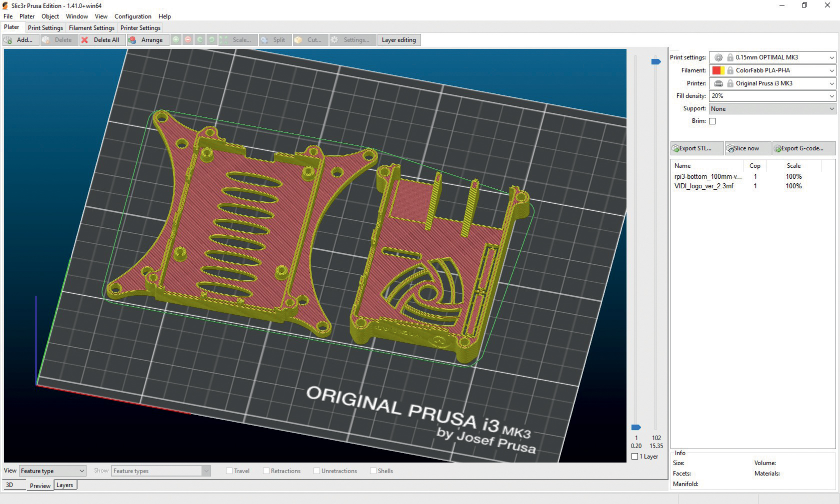
Task: Open the Object menu
Action: tap(50, 16)
